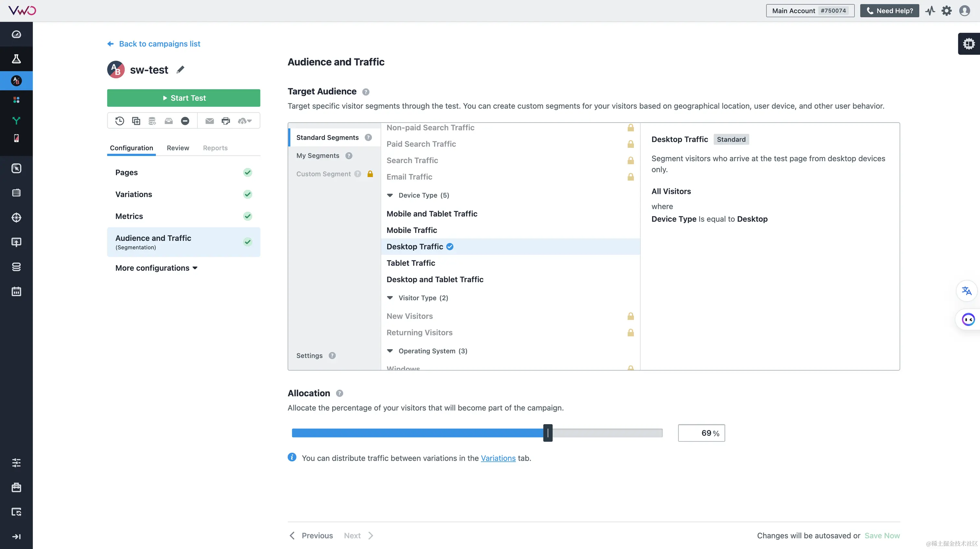The height and width of the screenshot is (549, 980).
Task: Switch to the Review tab
Action: (x=178, y=148)
